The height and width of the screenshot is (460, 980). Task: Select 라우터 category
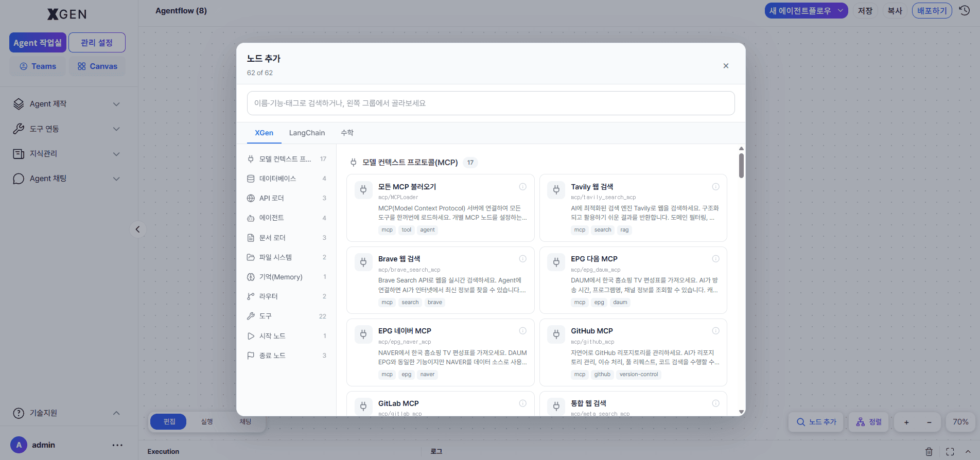(x=287, y=296)
